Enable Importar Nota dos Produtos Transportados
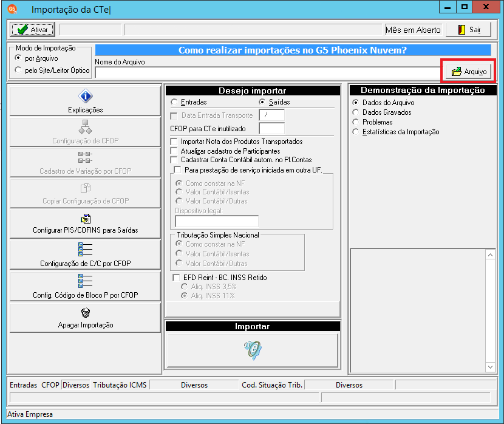Screen dimensions: 504x424 click(174, 142)
